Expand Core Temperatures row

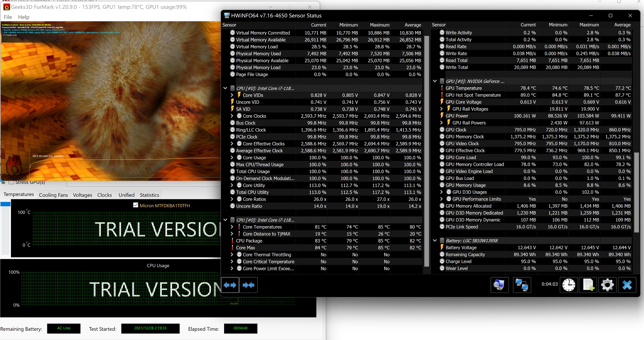(232, 227)
